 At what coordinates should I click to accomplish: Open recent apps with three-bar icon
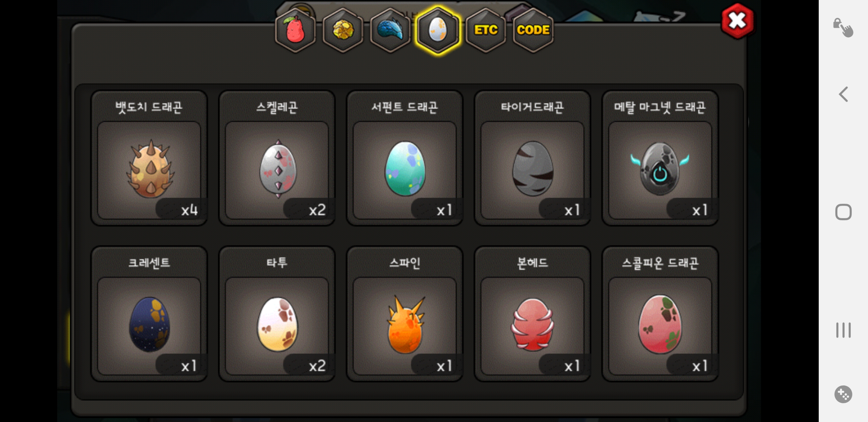click(843, 330)
